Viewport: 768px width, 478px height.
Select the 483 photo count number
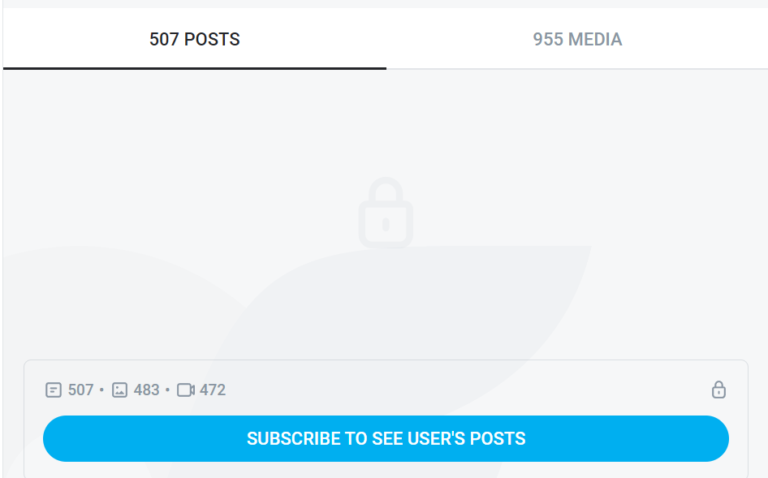(x=146, y=390)
